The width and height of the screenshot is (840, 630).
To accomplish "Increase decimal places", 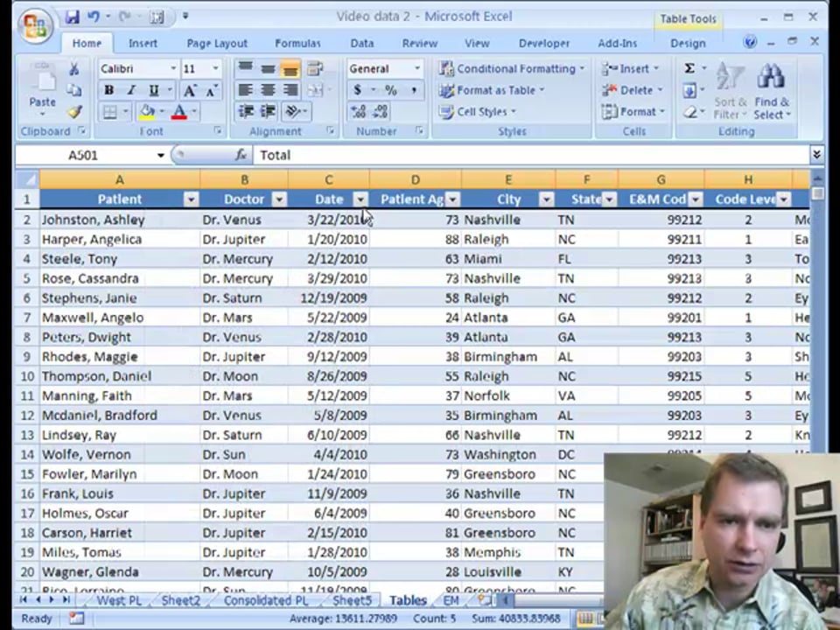I will pyautogui.click(x=358, y=111).
